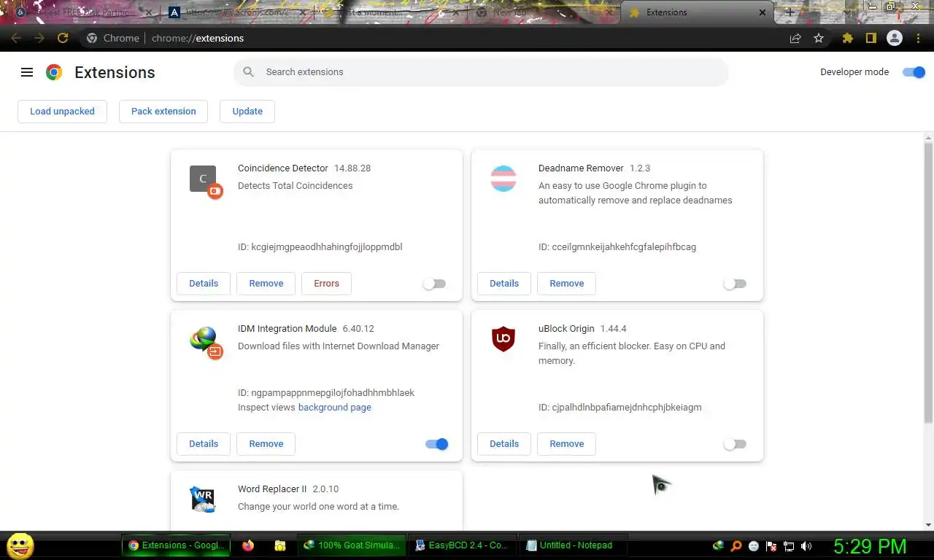Remove the Deadname Remover extension
Viewport: 934px width, 560px height.
[x=566, y=284]
